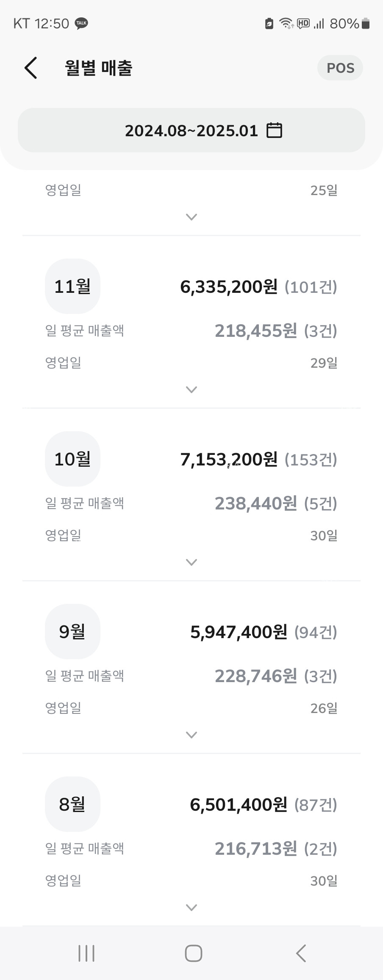Switch to POS sales view

point(340,68)
